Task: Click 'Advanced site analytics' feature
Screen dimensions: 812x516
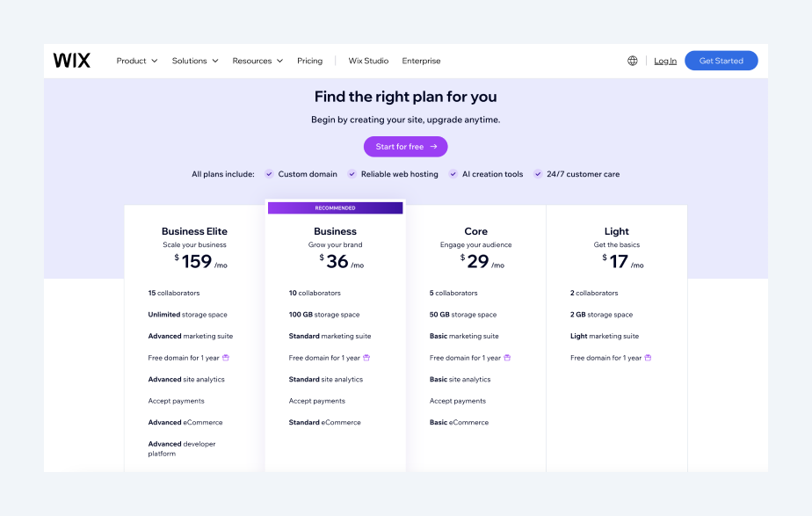Action: pyautogui.click(x=186, y=379)
